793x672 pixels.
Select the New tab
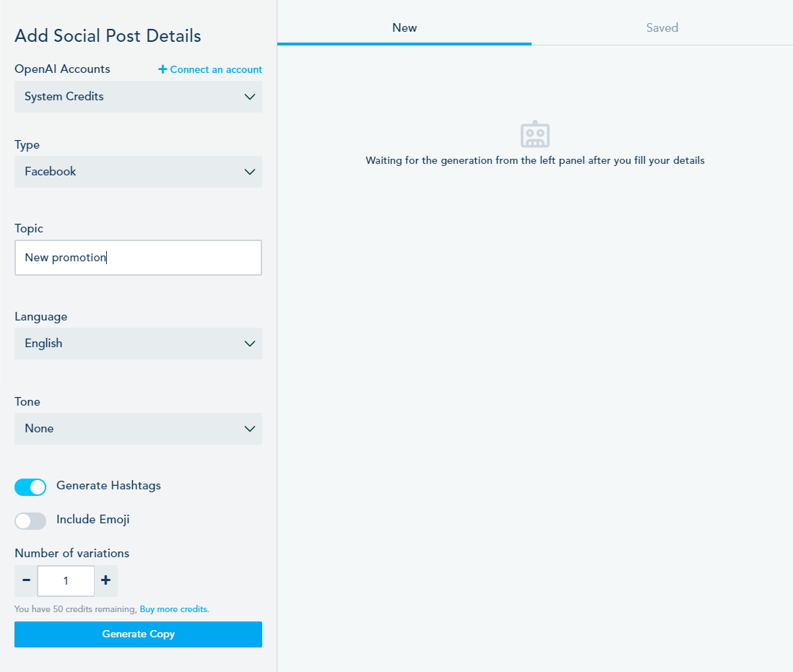click(404, 27)
